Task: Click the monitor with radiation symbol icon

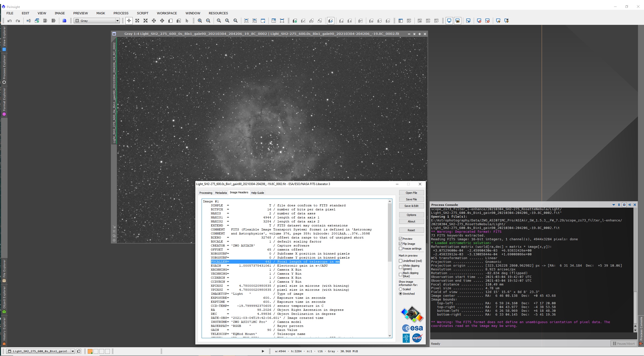Action: tap(498, 21)
